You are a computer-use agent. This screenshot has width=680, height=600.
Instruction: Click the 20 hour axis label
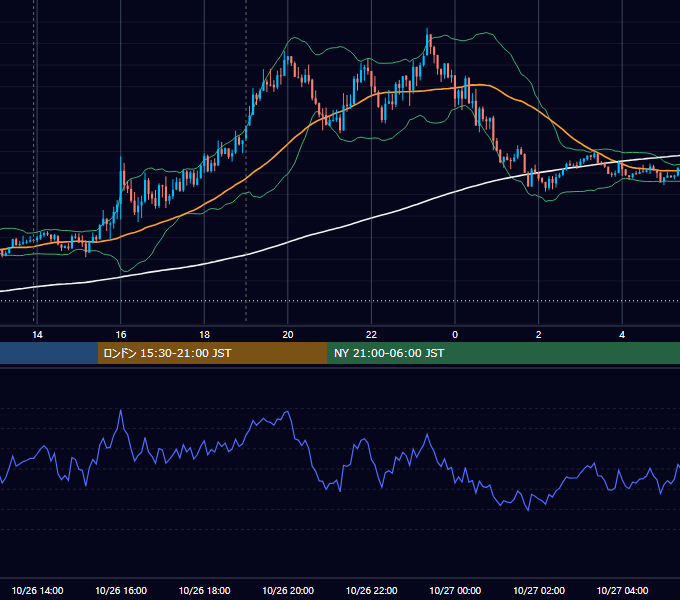coord(288,335)
